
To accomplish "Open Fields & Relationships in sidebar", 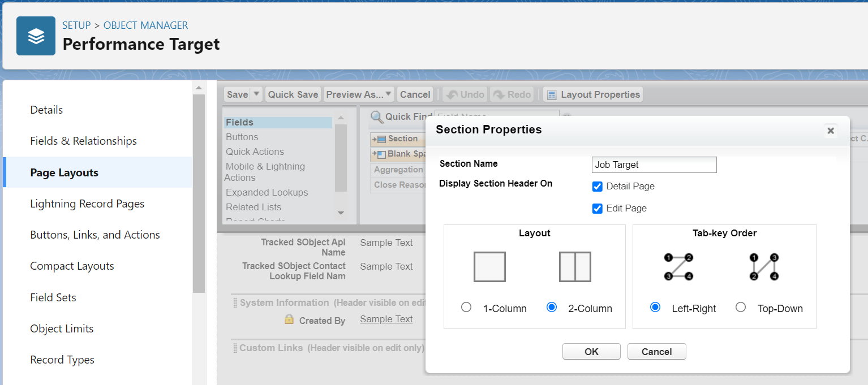I will click(83, 141).
